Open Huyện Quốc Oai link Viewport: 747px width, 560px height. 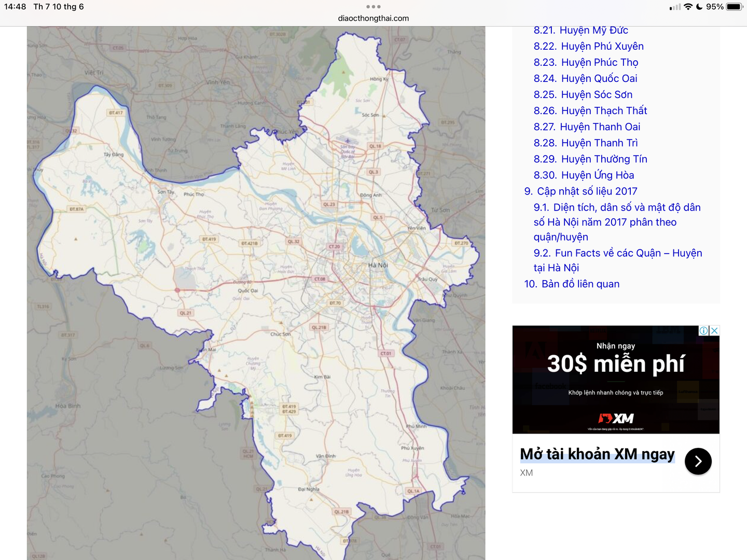(x=585, y=78)
